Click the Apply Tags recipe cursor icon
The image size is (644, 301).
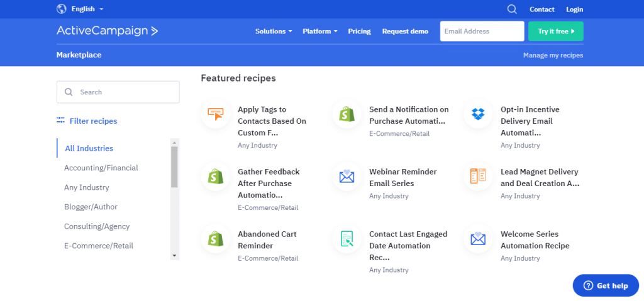pyautogui.click(x=215, y=114)
